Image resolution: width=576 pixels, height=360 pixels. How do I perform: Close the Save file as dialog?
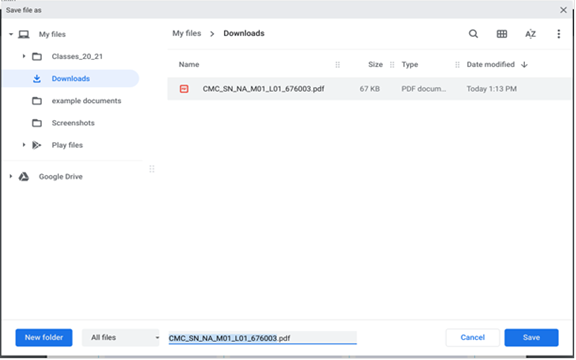pyautogui.click(x=563, y=10)
